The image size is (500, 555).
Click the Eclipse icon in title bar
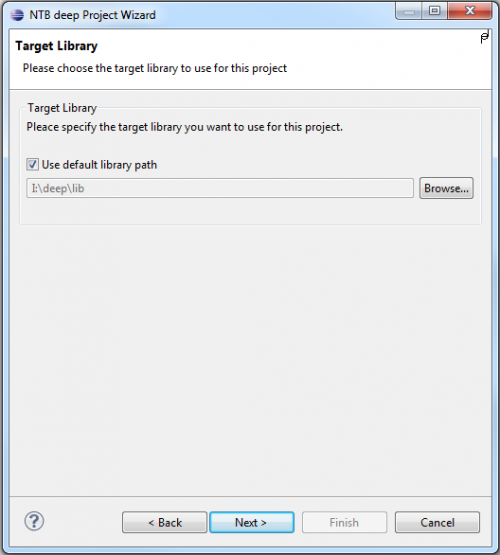coord(17,15)
